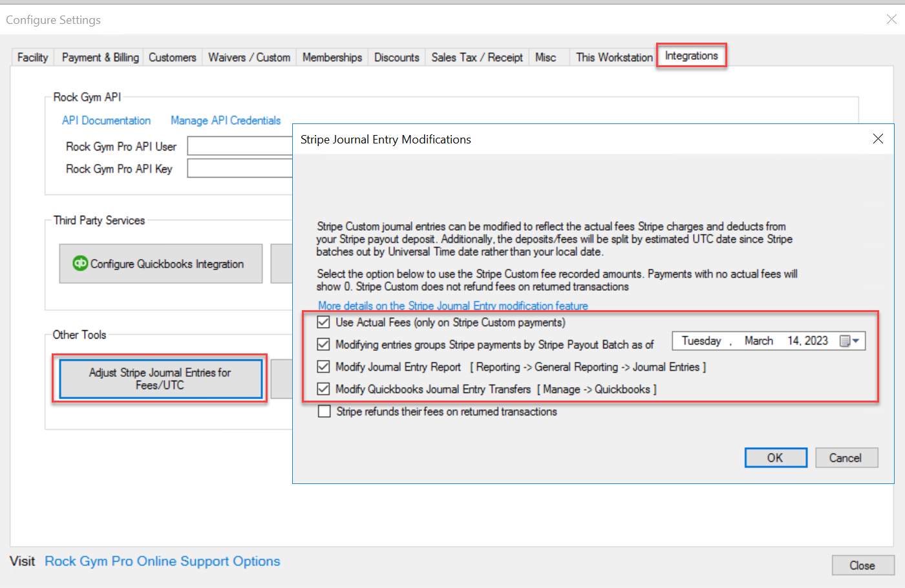
Task: Click the QuickBooks logo icon on Configure button
Action: tap(80, 263)
